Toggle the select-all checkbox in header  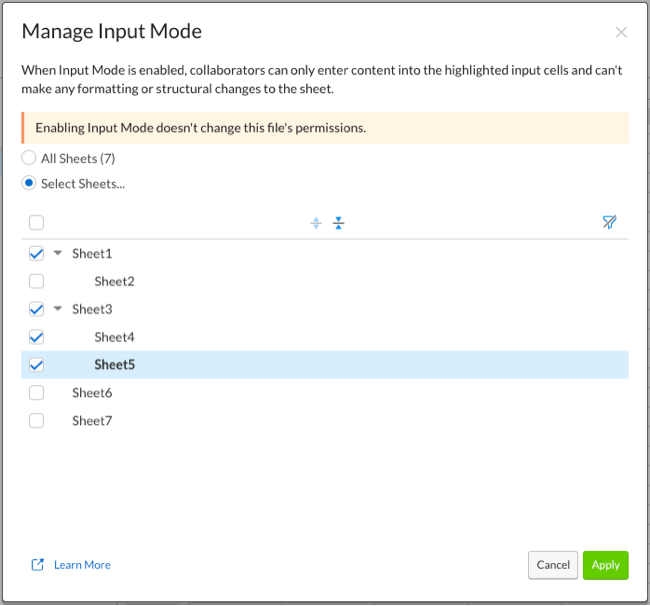(37, 223)
